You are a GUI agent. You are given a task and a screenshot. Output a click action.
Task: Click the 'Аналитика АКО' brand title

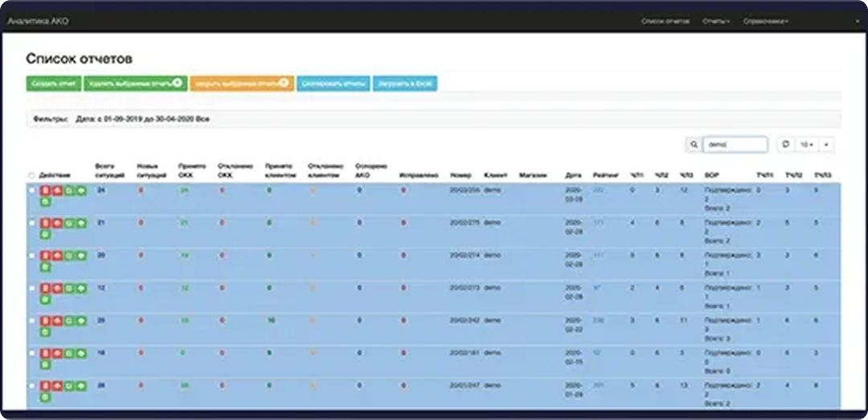[x=38, y=21]
